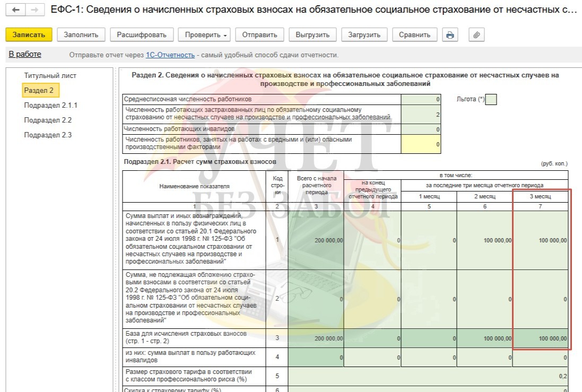Click the Сравнить button
Screen dimensions: 582x392
coord(414,35)
